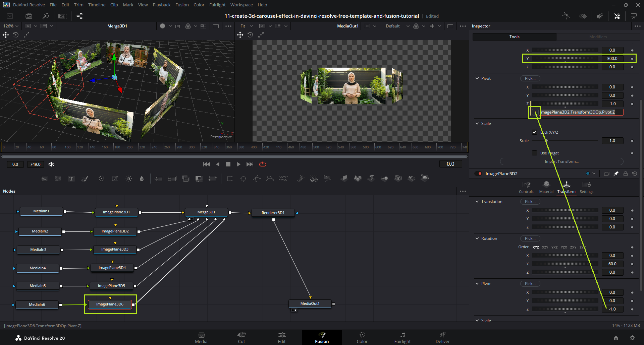The height and width of the screenshot is (345, 644).
Task: Collapse the Rotation section
Action: pyautogui.click(x=477, y=238)
